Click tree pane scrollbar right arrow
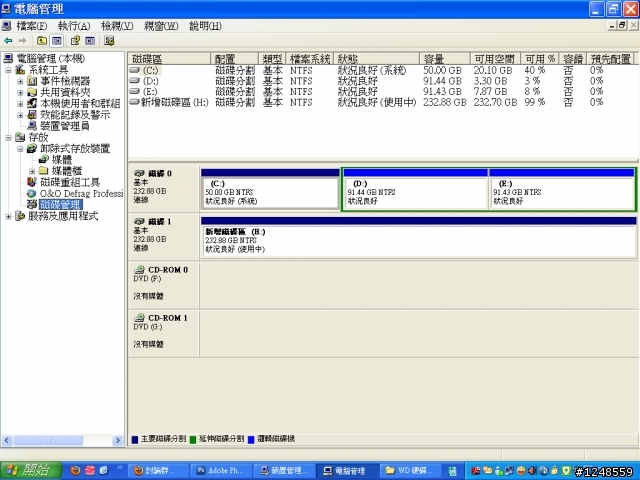Screen dimensions: 640x480 pos(118,440)
